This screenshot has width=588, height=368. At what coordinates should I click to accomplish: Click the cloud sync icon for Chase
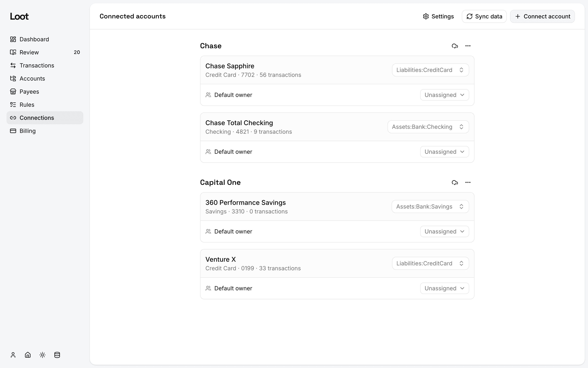pyautogui.click(x=455, y=46)
